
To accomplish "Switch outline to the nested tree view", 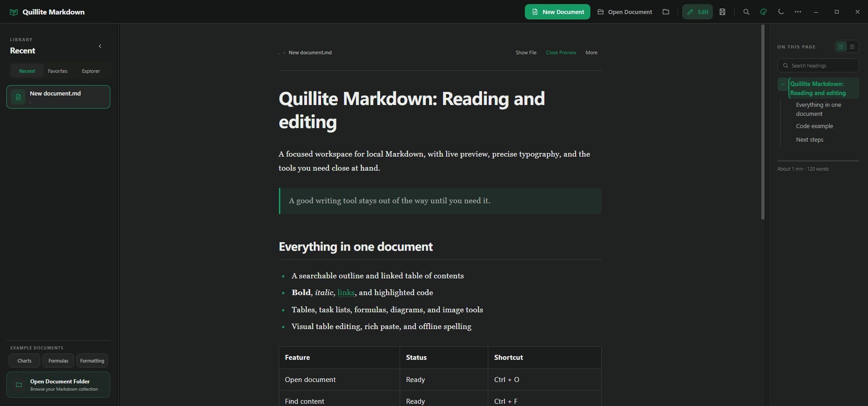I will 841,47.
